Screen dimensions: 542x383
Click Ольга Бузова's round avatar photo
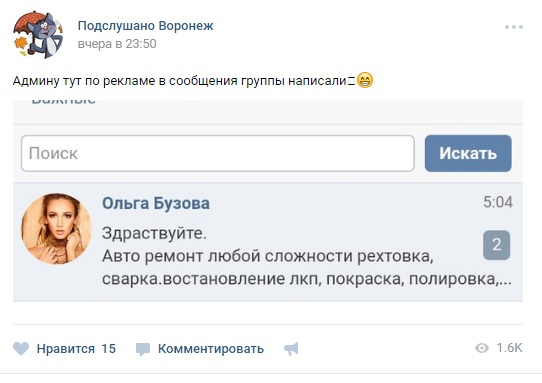56,228
